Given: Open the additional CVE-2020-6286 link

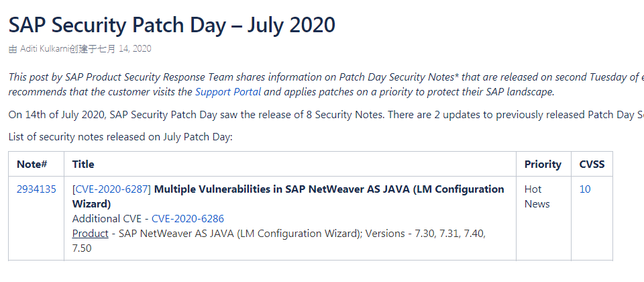Looking at the screenshot, I should coord(188,219).
